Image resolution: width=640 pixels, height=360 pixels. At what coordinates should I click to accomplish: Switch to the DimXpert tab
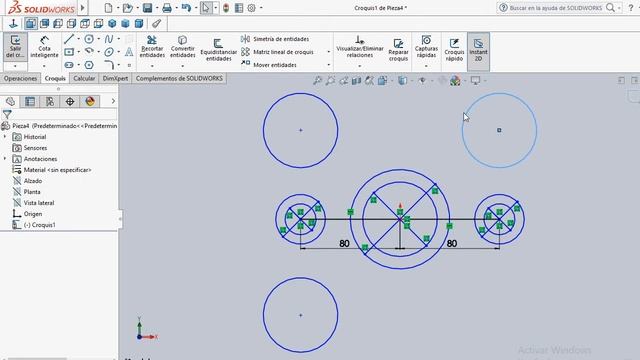click(115, 78)
